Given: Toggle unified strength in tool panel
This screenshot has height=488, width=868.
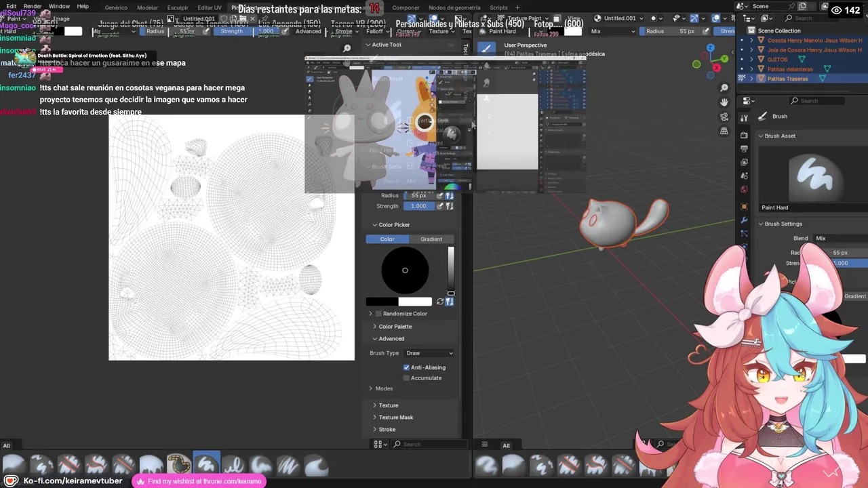Looking at the screenshot, I should 449,206.
